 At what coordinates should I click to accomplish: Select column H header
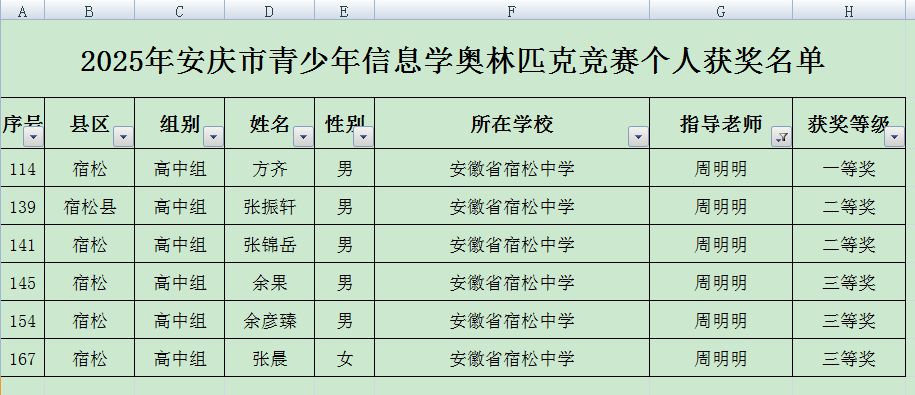point(849,11)
